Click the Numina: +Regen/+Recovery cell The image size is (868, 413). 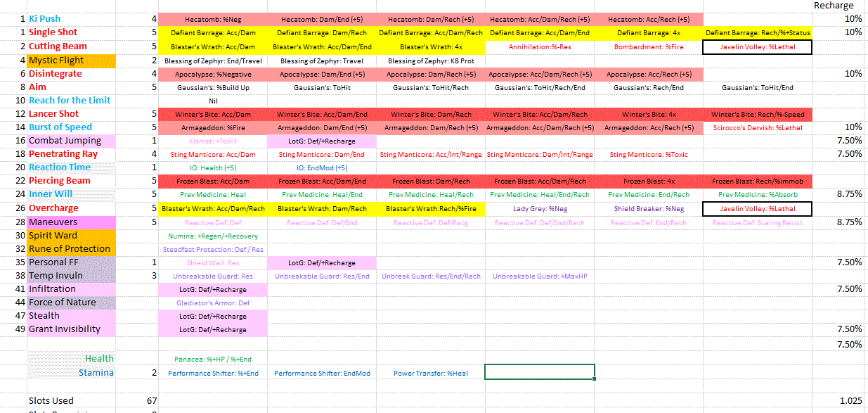(213, 236)
